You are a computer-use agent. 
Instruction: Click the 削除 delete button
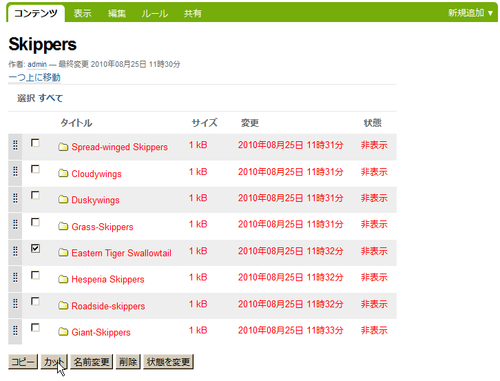pyautogui.click(x=128, y=362)
